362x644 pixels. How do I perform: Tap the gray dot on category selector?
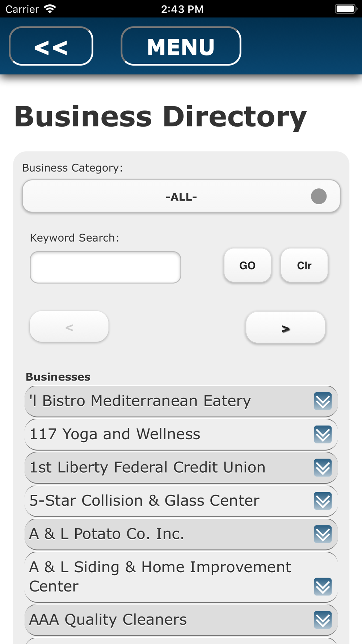[319, 196]
